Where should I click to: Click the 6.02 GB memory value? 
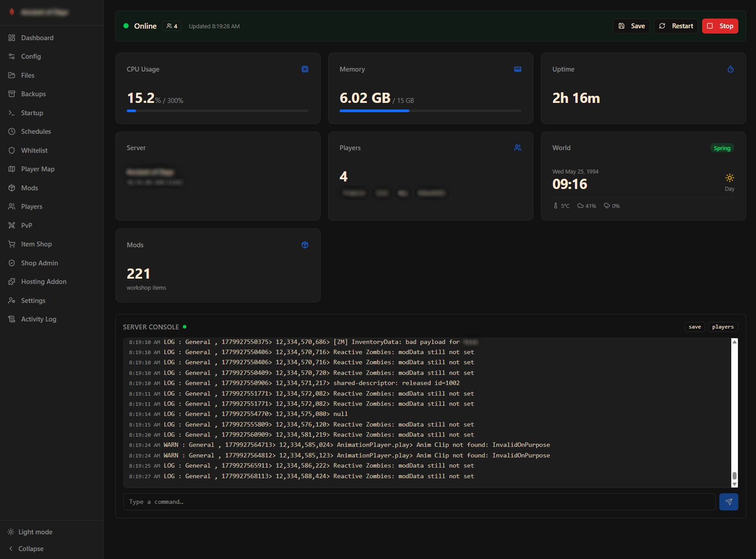click(365, 98)
